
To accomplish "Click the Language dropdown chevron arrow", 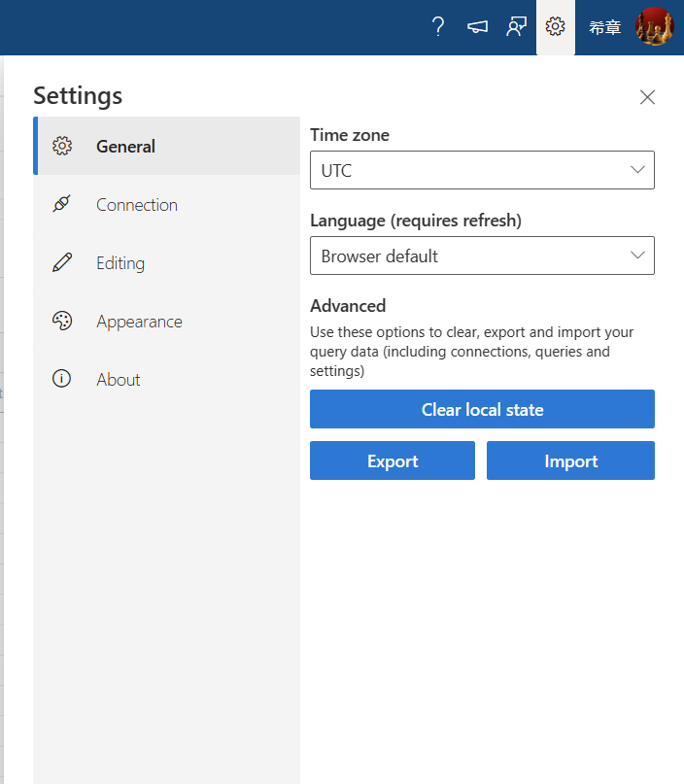I will click(x=637, y=256).
